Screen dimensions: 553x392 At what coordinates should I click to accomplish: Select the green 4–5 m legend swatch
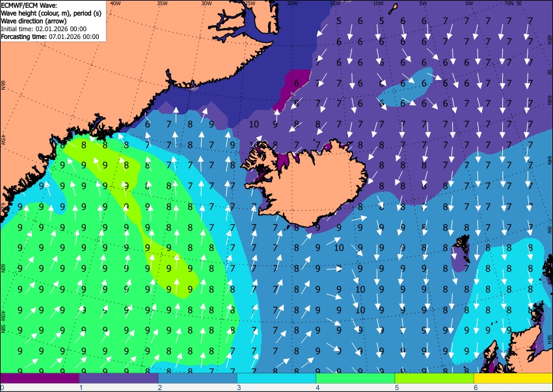coord(355,378)
